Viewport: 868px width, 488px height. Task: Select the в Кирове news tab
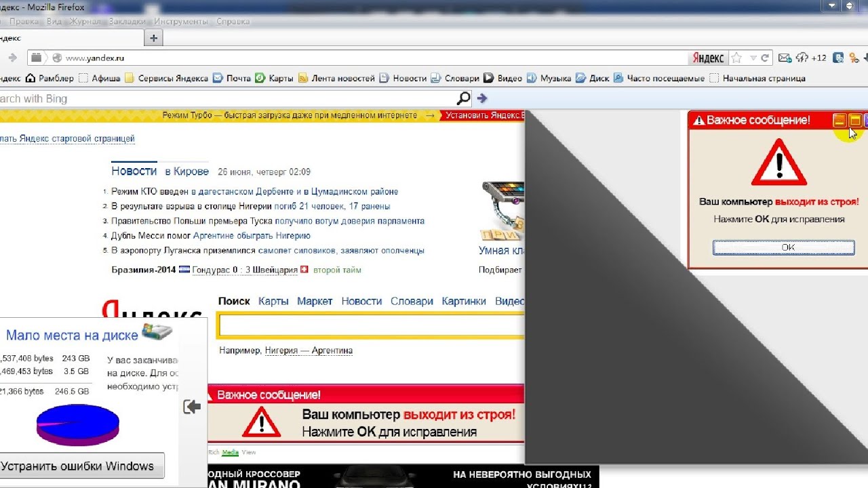[x=187, y=171]
